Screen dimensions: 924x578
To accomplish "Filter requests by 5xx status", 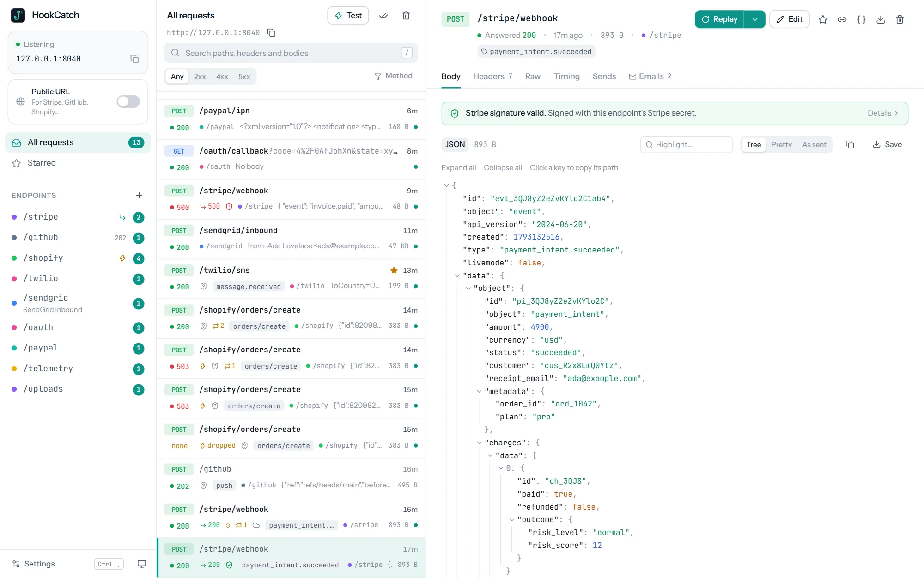I will pos(244,77).
